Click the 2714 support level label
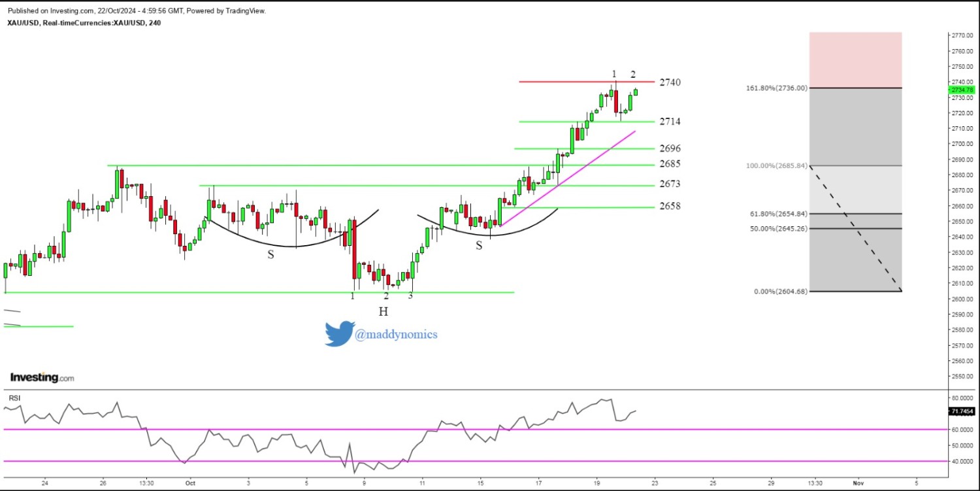The width and height of the screenshot is (980, 491). [670, 122]
